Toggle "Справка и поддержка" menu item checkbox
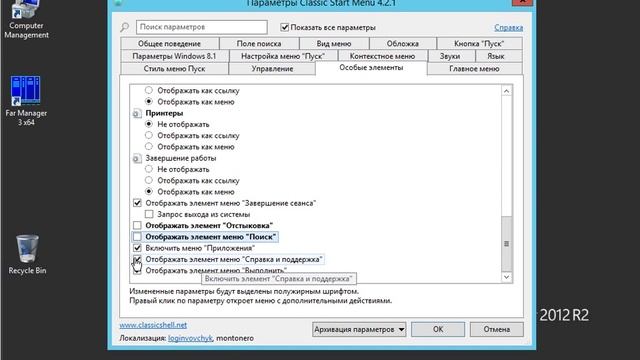This screenshot has width=640, height=360. point(137,259)
